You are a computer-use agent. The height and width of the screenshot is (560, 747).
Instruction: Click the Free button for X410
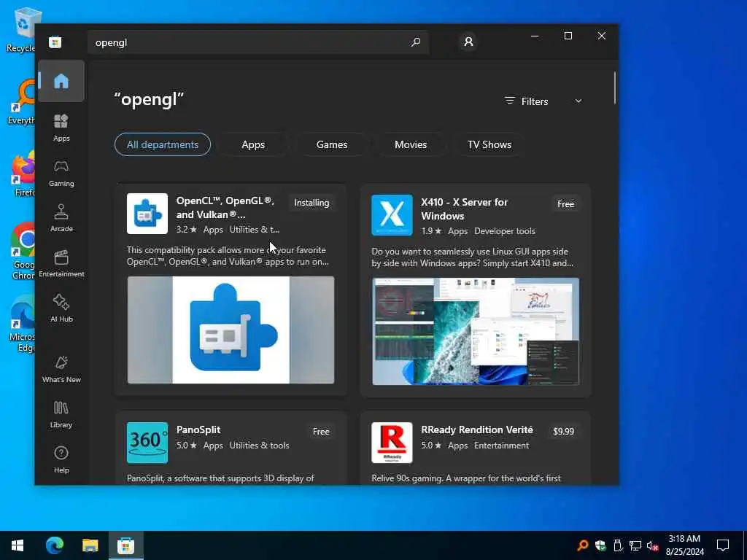[565, 204]
